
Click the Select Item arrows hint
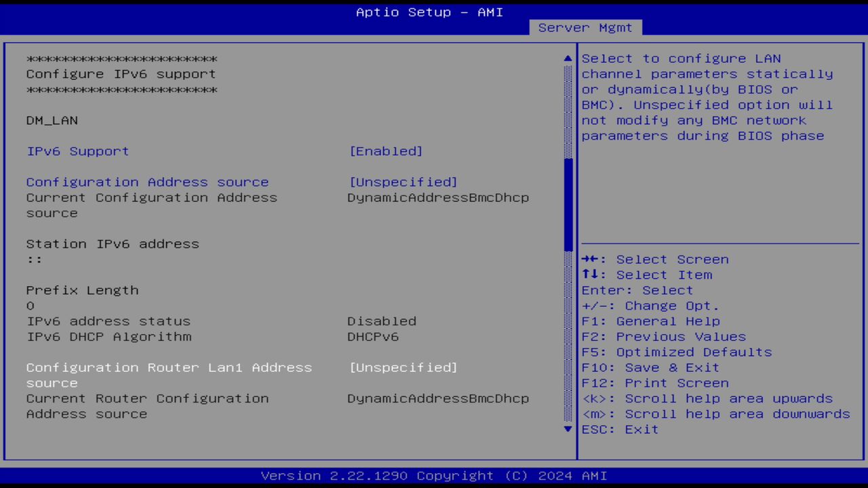click(647, 275)
